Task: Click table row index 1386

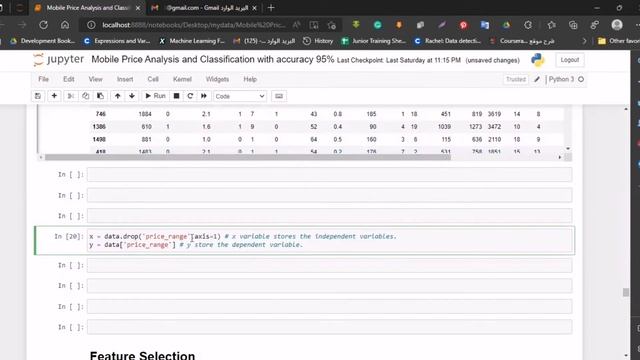Action: (99, 127)
